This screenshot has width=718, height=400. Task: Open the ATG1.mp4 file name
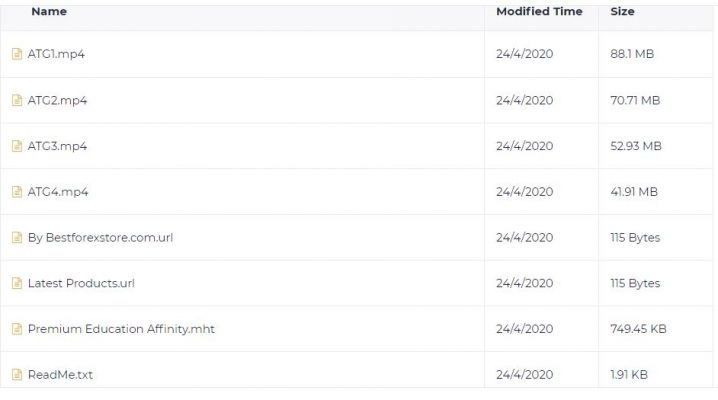(x=56, y=54)
